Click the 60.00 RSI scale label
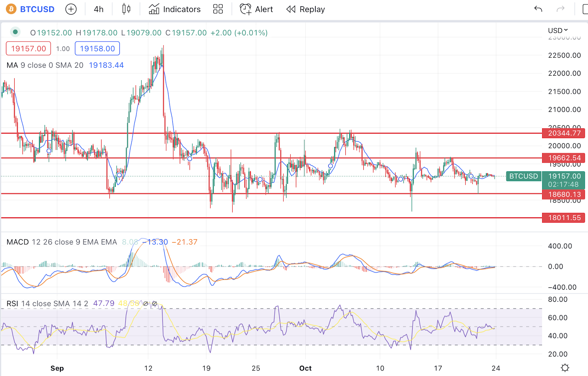 [558, 318]
